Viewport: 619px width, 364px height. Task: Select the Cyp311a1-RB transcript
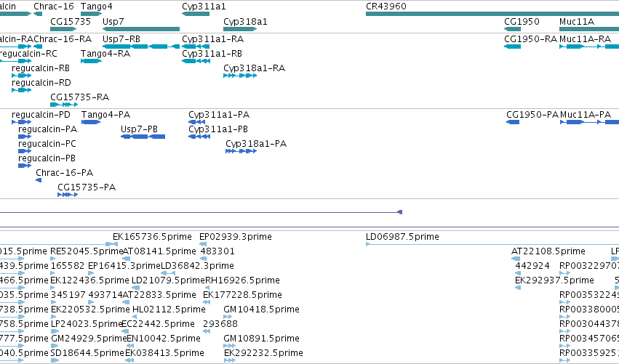click(196, 61)
